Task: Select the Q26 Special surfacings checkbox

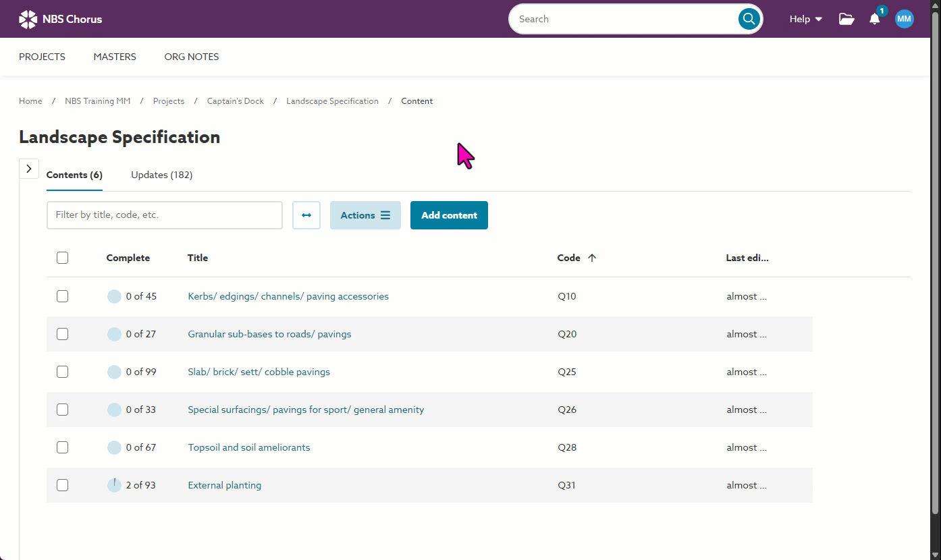Action: click(63, 410)
